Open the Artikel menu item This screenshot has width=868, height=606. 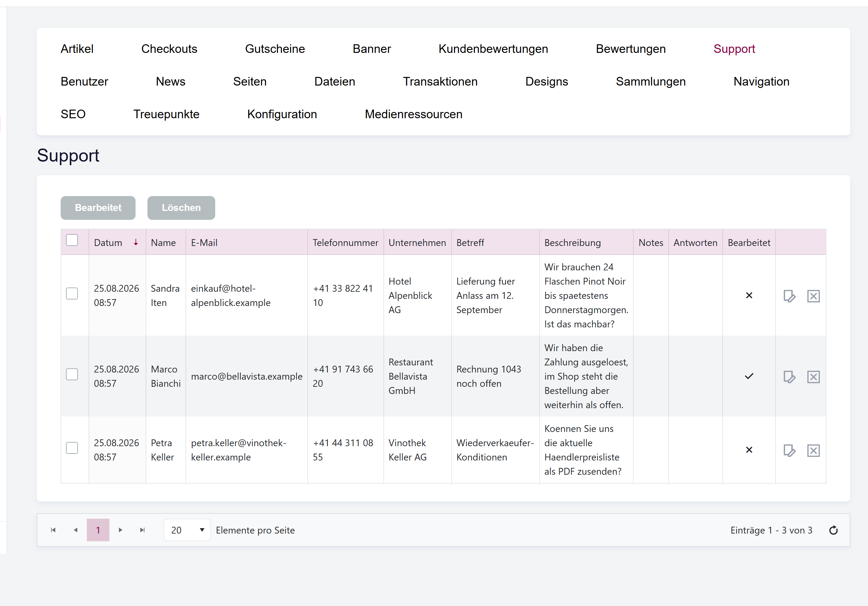(77, 49)
